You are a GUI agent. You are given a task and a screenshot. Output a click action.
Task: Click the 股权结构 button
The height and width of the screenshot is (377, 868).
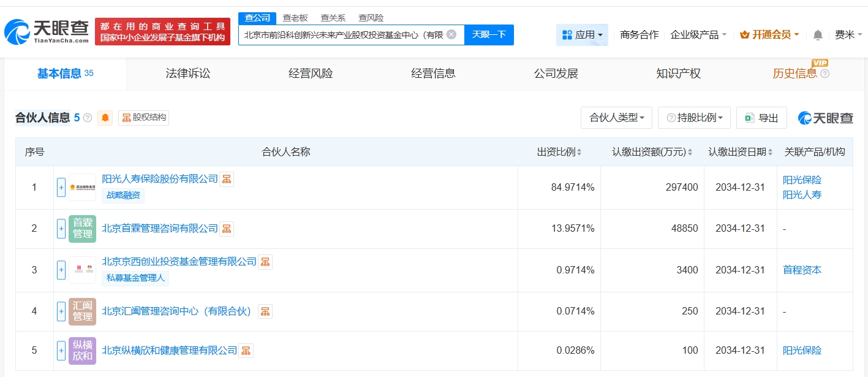[x=143, y=118]
